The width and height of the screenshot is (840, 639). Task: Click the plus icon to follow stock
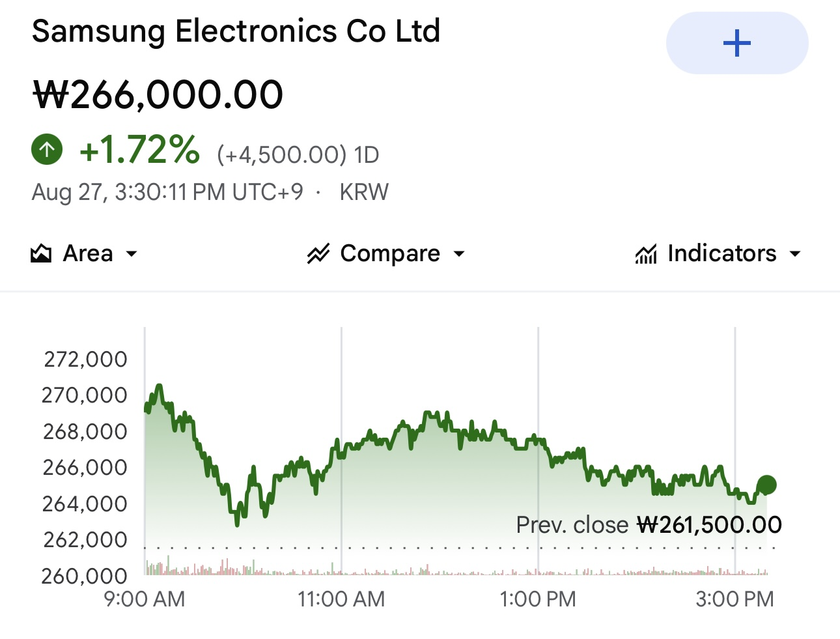point(737,44)
